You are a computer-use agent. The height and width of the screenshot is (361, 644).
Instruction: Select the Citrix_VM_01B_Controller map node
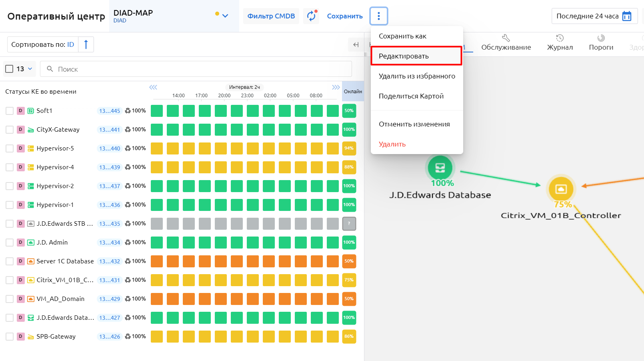tap(561, 189)
